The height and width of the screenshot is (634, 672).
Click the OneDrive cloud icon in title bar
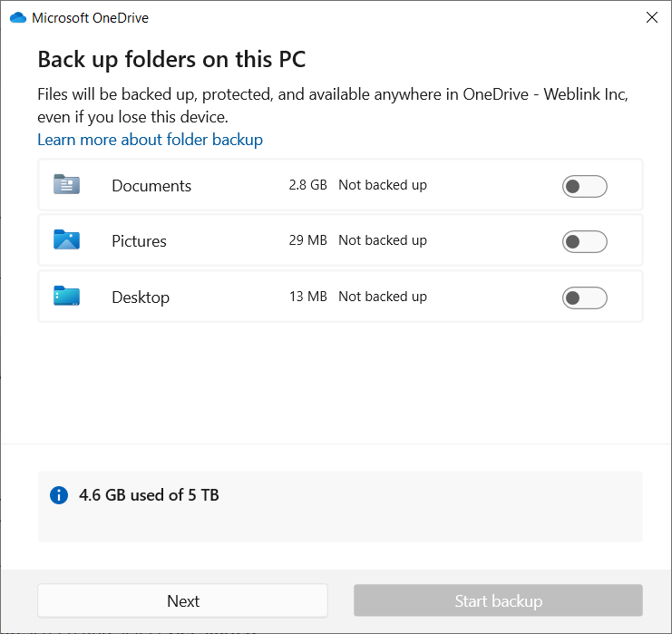pyautogui.click(x=17, y=17)
